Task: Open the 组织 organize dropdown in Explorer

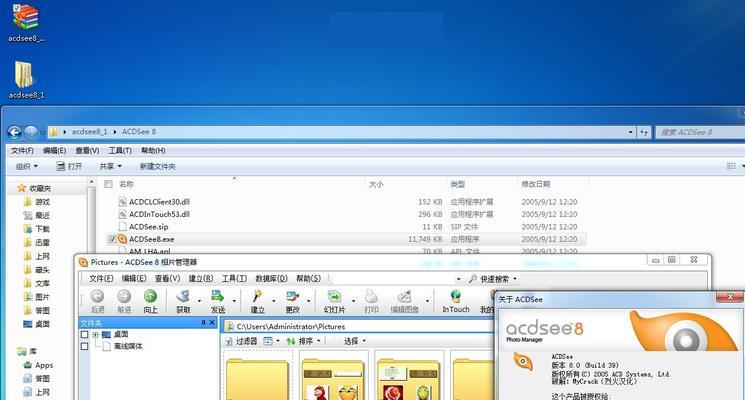Action: point(27,166)
